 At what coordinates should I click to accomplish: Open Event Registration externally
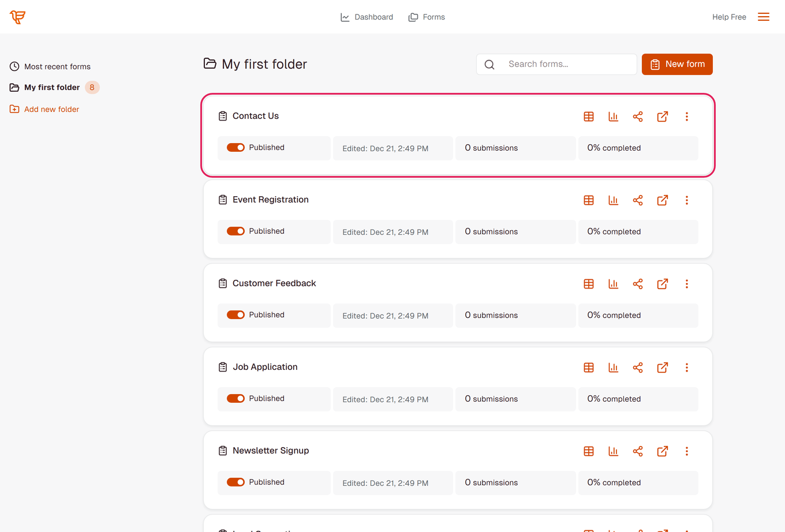(x=663, y=200)
